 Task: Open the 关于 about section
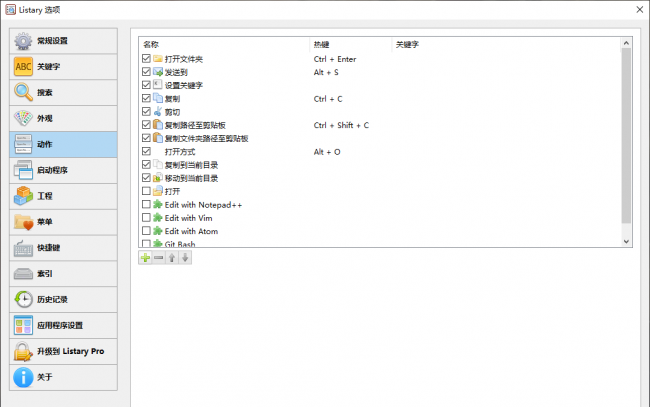(63, 378)
